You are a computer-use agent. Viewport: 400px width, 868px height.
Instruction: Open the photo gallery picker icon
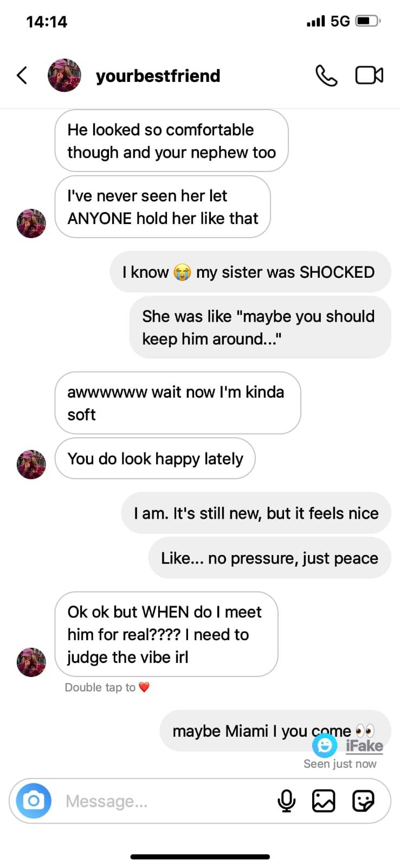(x=324, y=801)
